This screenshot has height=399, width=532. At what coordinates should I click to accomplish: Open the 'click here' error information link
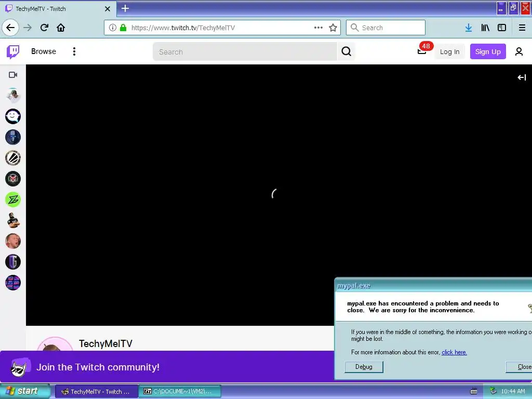454,352
